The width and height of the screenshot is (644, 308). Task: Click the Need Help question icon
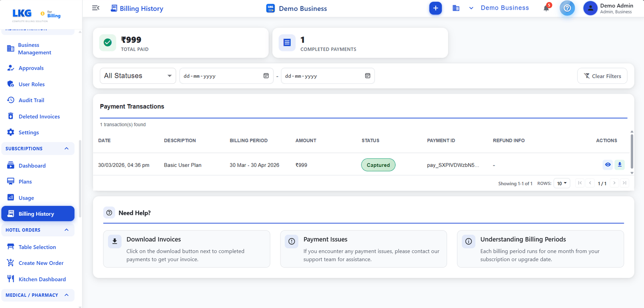pyautogui.click(x=109, y=213)
